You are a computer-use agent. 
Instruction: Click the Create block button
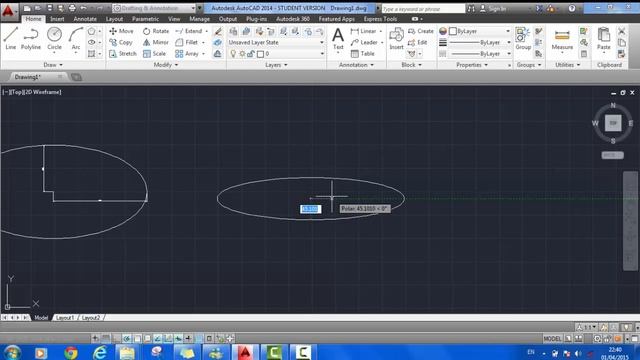click(x=421, y=31)
